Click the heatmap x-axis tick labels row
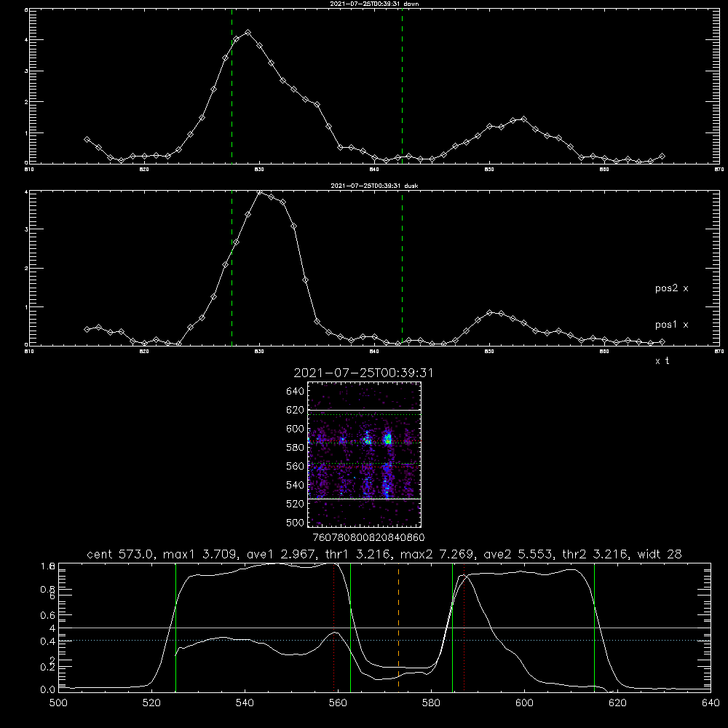The image size is (728, 728). tap(368, 537)
